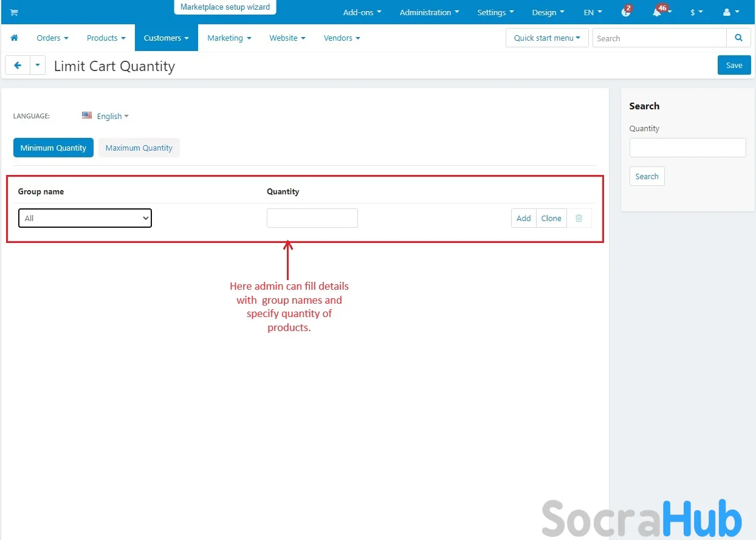Click the back arrow button
The width and height of the screenshot is (756, 540).
(x=18, y=66)
